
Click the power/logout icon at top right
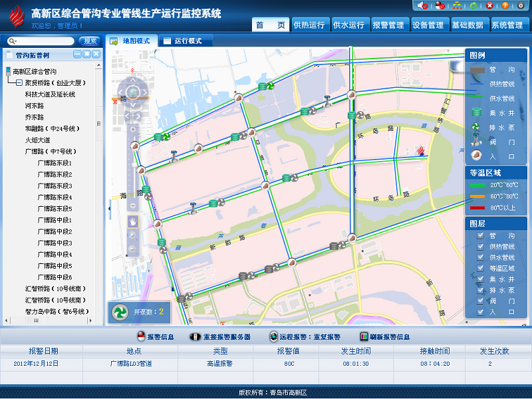click(521, 5)
